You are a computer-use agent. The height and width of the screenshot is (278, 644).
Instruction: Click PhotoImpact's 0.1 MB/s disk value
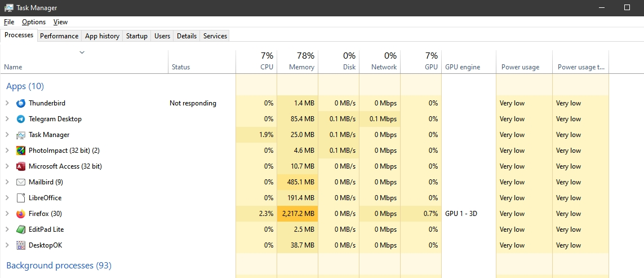339,151
